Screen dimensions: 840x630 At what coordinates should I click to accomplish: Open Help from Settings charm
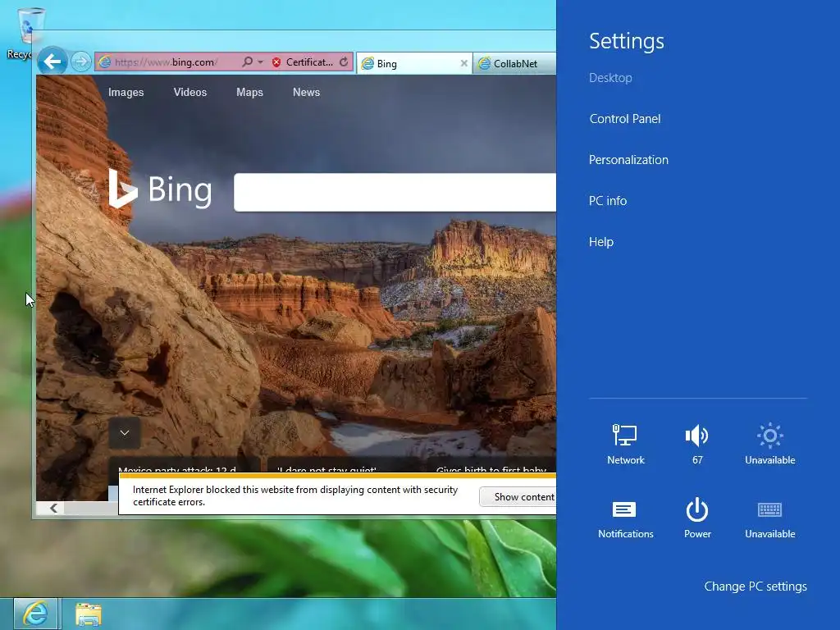(601, 242)
